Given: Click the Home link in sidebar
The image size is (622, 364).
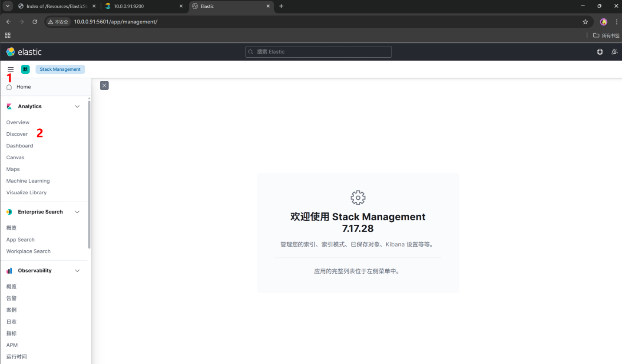Looking at the screenshot, I should click(23, 87).
